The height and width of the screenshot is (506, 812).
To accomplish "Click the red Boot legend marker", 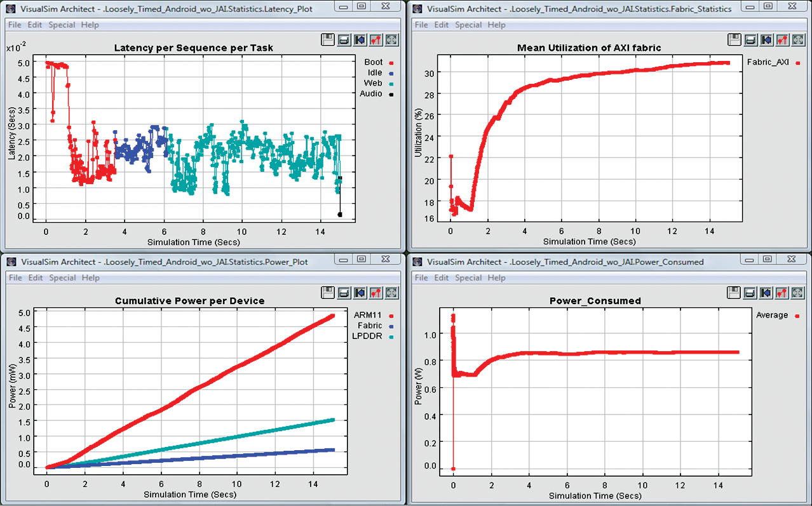I will pos(391,63).
